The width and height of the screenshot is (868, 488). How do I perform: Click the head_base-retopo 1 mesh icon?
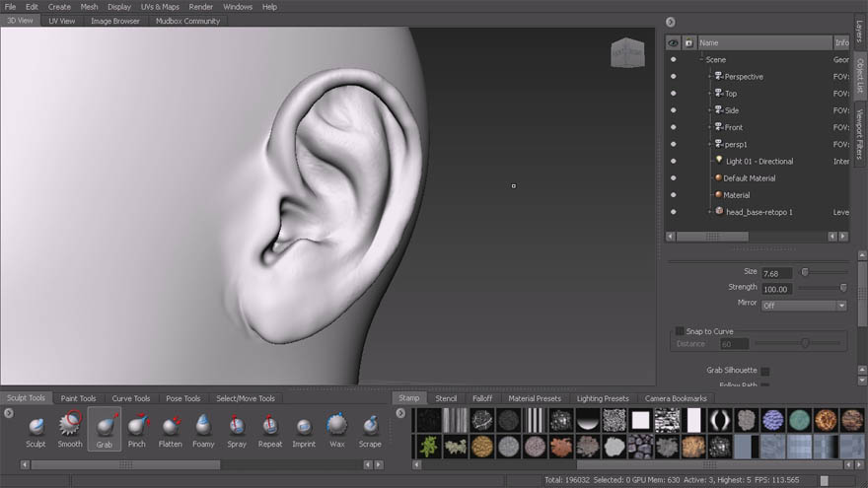(719, 211)
